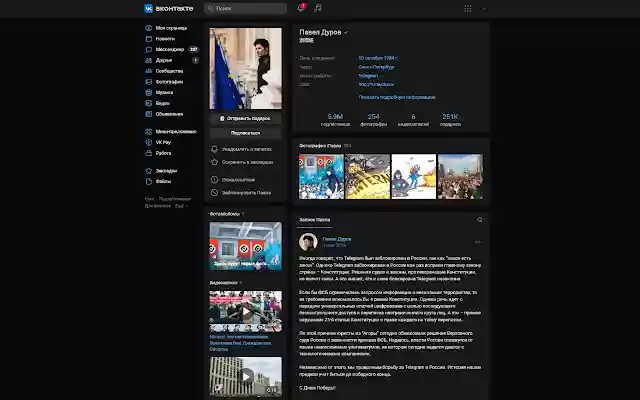Image resolution: width=640 pixels, height=400 pixels.
Task: Open the photo album cover thumbnail
Action: (245, 246)
